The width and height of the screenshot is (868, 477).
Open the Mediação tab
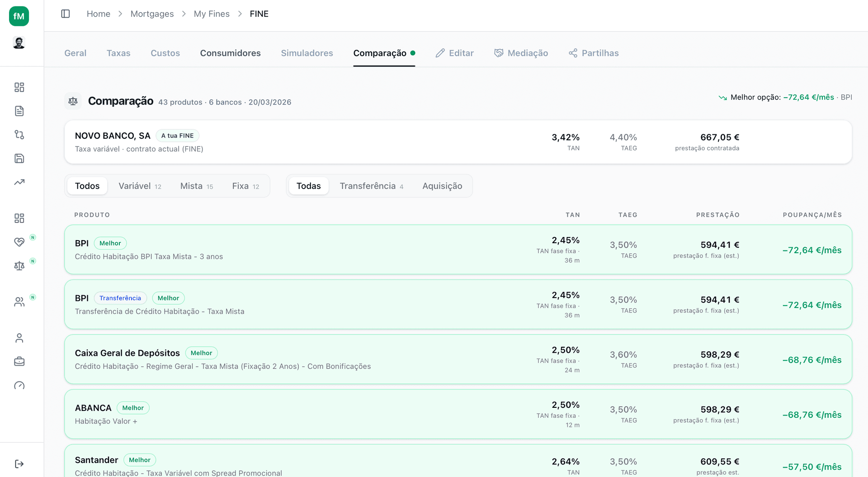coord(521,53)
